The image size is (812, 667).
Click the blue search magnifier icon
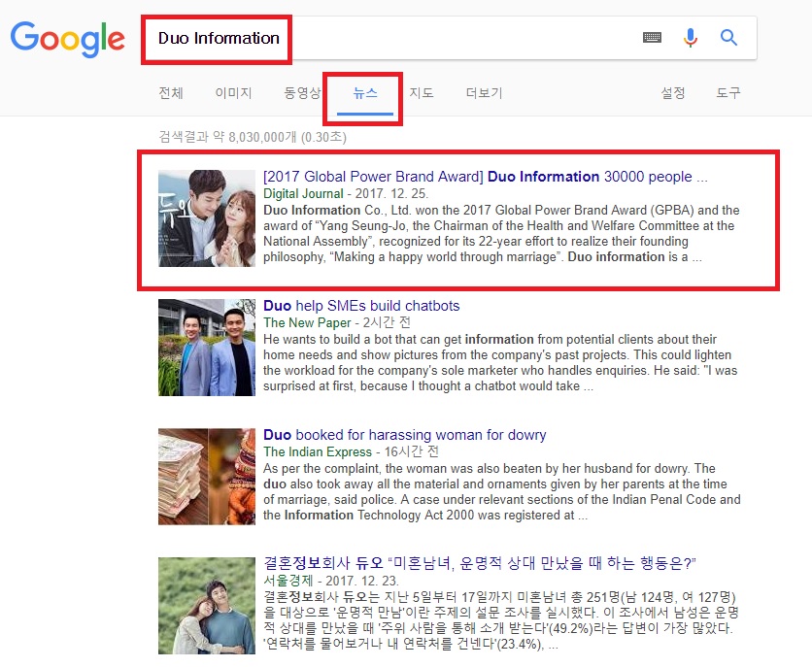(x=728, y=37)
